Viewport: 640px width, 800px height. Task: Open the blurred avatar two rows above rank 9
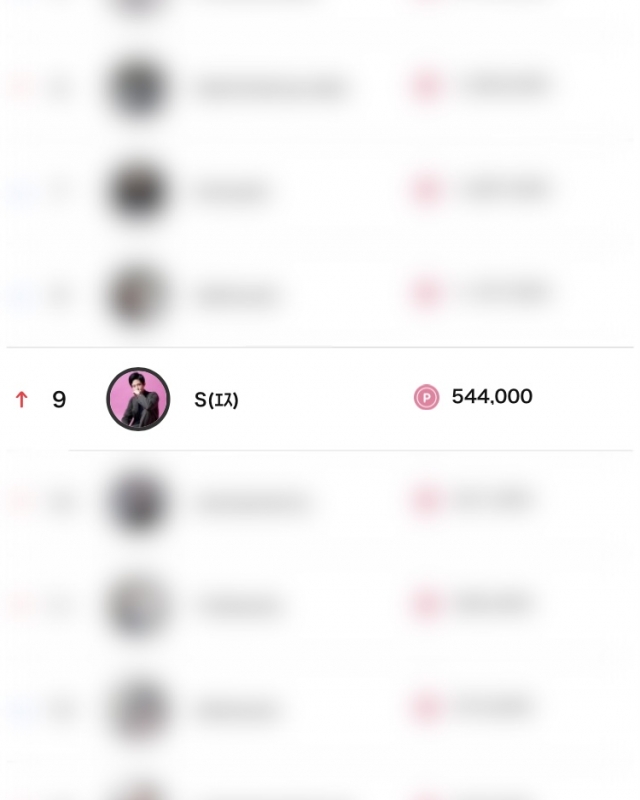click(x=137, y=191)
